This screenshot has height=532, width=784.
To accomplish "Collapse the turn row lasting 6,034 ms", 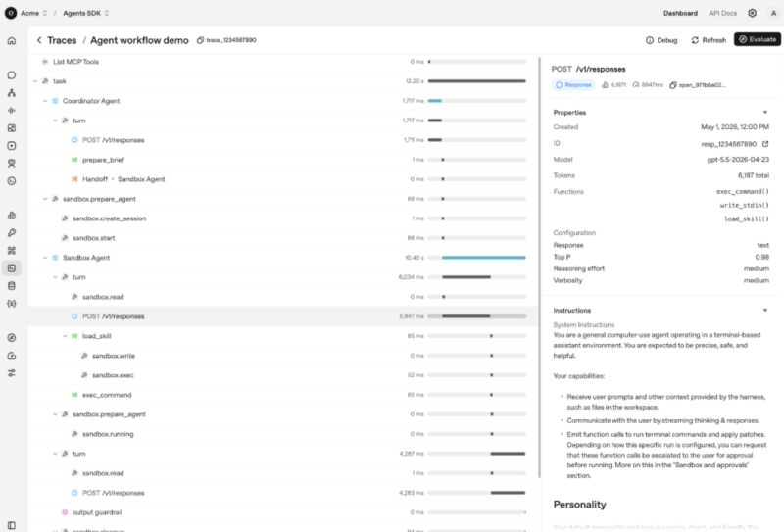I will point(55,277).
